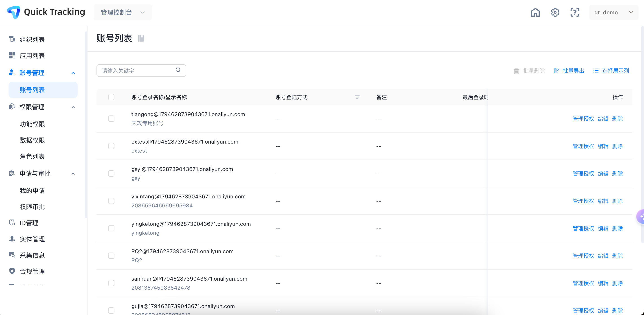Click 编辑 for cxtest account

pos(603,146)
